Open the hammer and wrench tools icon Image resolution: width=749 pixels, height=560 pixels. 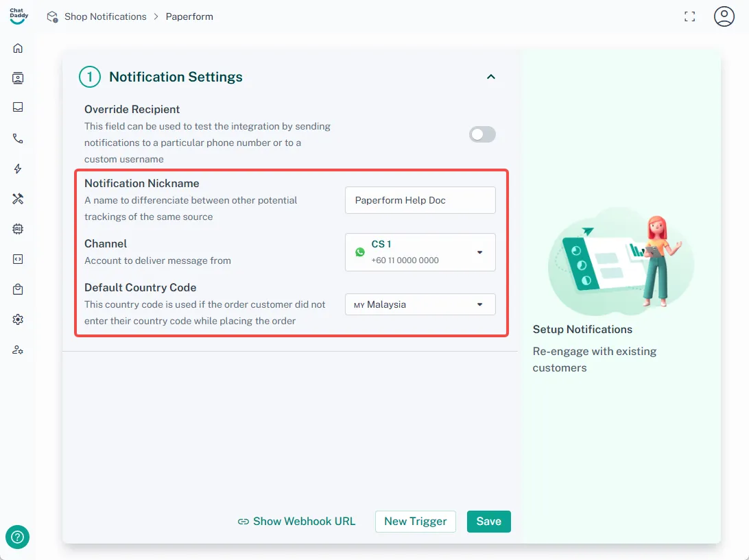click(x=18, y=199)
